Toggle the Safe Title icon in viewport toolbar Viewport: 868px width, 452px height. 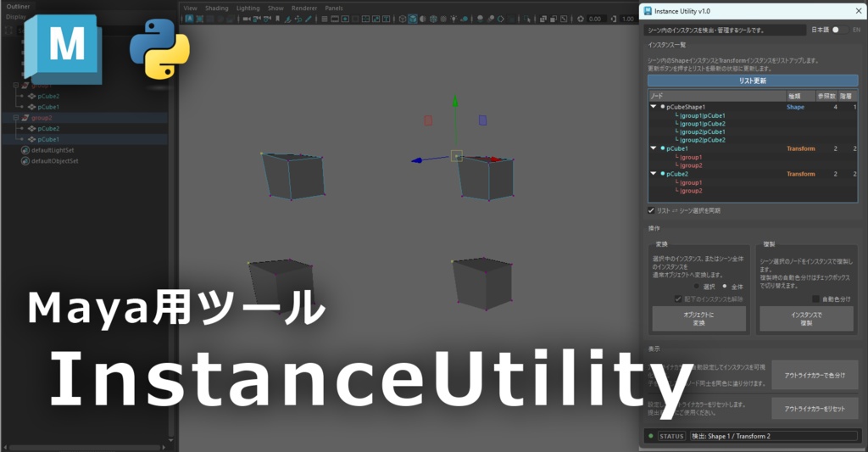click(x=387, y=19)
